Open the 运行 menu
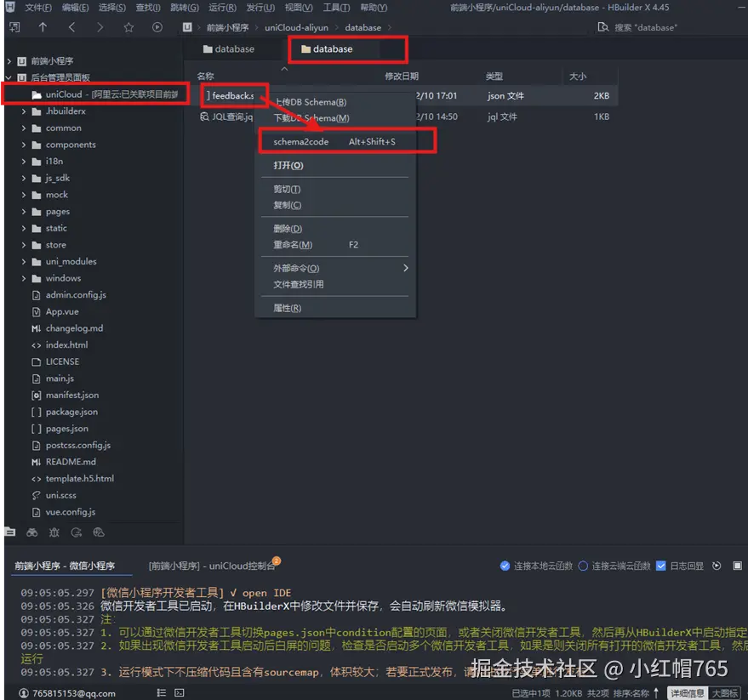This screenshot has height=700, width=748. [222, 7]
